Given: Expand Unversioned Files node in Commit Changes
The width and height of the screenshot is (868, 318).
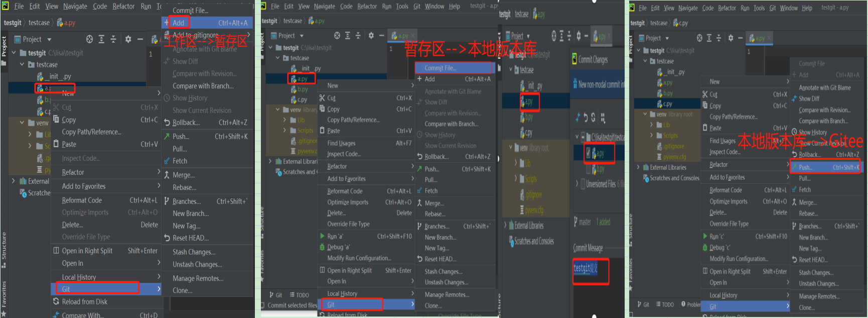Looking at the screenshot, I should (x=577, y=184).
